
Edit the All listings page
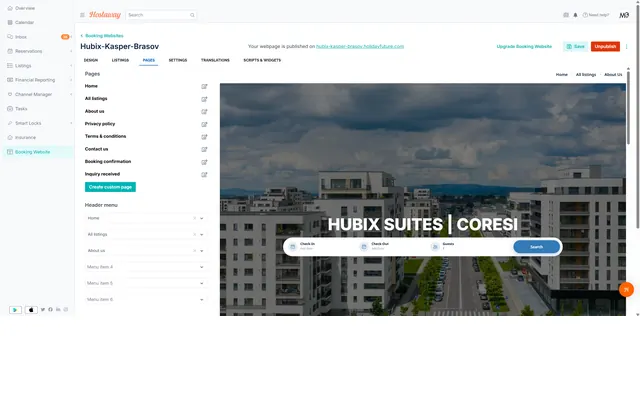204,99
